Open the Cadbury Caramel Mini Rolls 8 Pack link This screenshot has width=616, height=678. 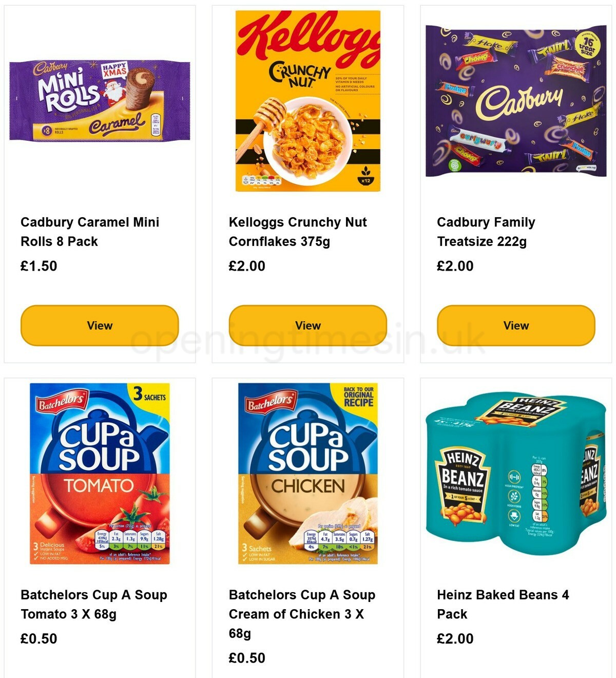click(90, 231)
